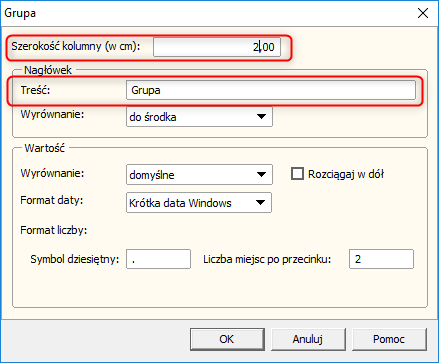Image resolution: width=439 pixels, height=363 pixels.
Task: Click the 'Nagłówek' group title
Action: (48, 70)
